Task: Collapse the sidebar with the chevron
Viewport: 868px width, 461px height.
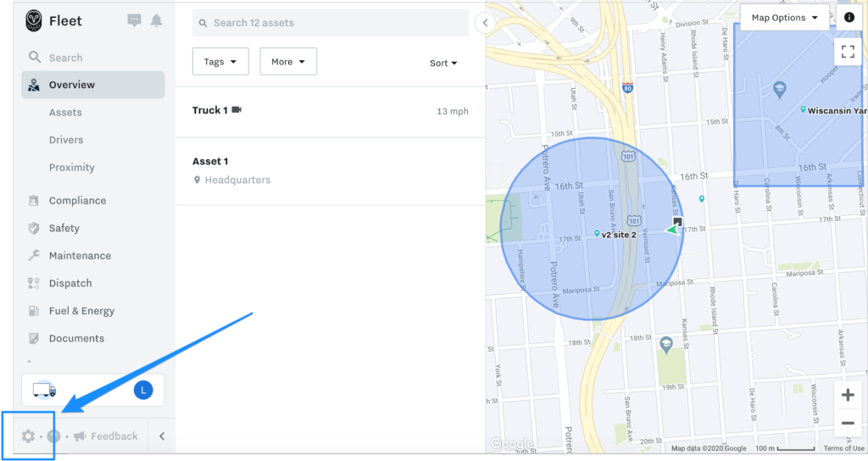Action: pos(162,436)
